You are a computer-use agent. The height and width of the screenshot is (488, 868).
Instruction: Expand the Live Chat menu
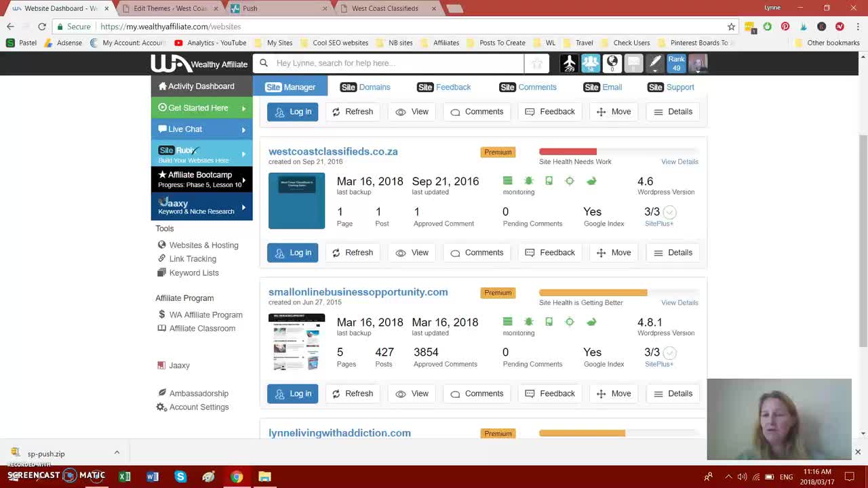(201, 129)
